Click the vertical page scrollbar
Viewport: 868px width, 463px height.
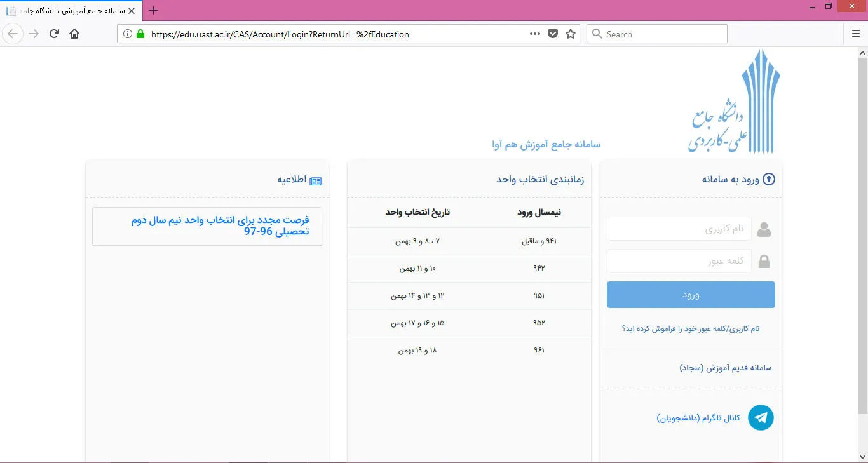pyautogui.click(x=862, y=235)
